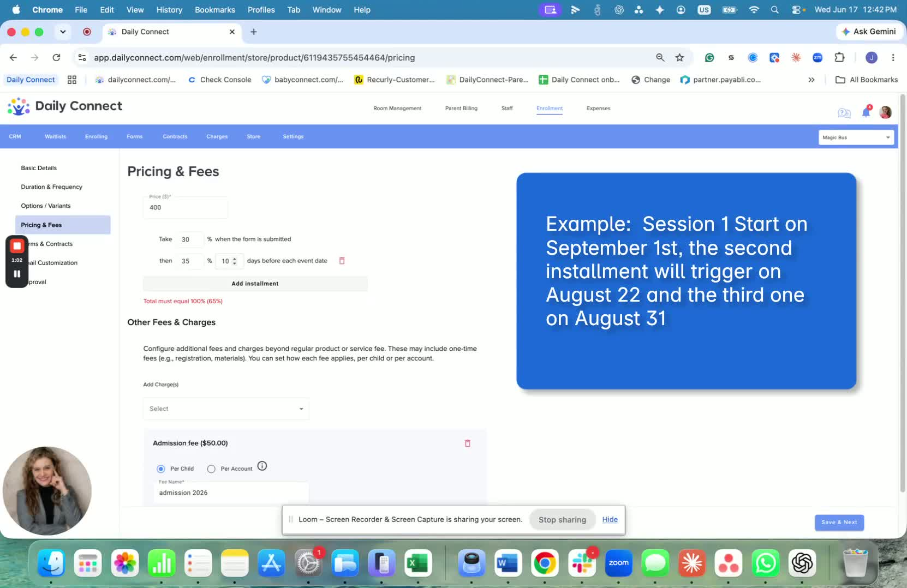Switch to the Waitlists subtab
The image size is (907, 588).
tap(55, 136)
